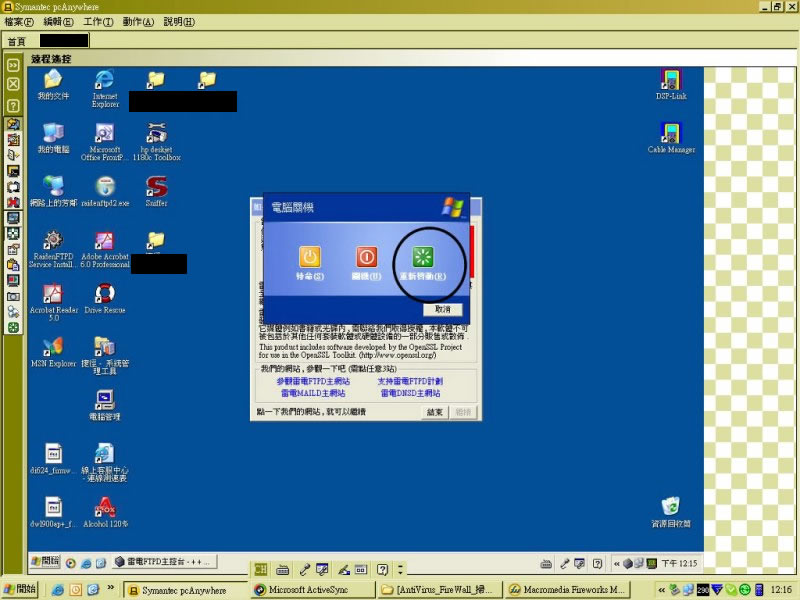The height and width of the screenshot is (600, 800).
Task: Switch to the 首頁 tab
Action: pos(17,41)
